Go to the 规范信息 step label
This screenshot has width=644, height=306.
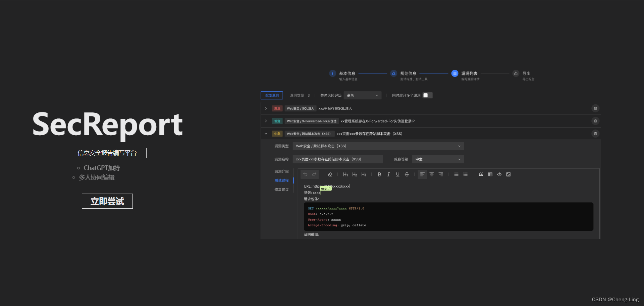tap(408, 73)
